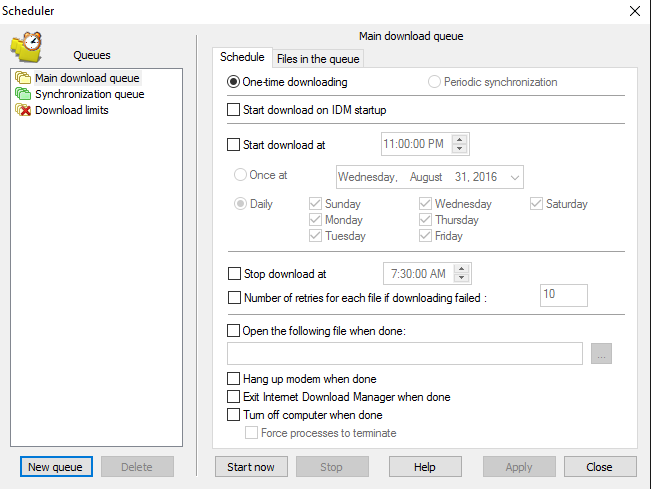This screenshot has width=651, height=489.
Task: Enable Exit Internet Download Manager when done
Action: tap(233, 397)
